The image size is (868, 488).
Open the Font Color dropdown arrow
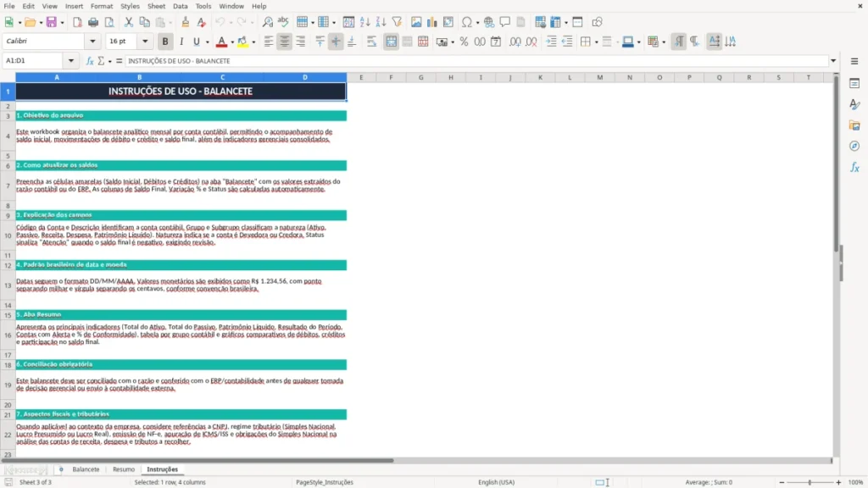click(x=232, y=42)
